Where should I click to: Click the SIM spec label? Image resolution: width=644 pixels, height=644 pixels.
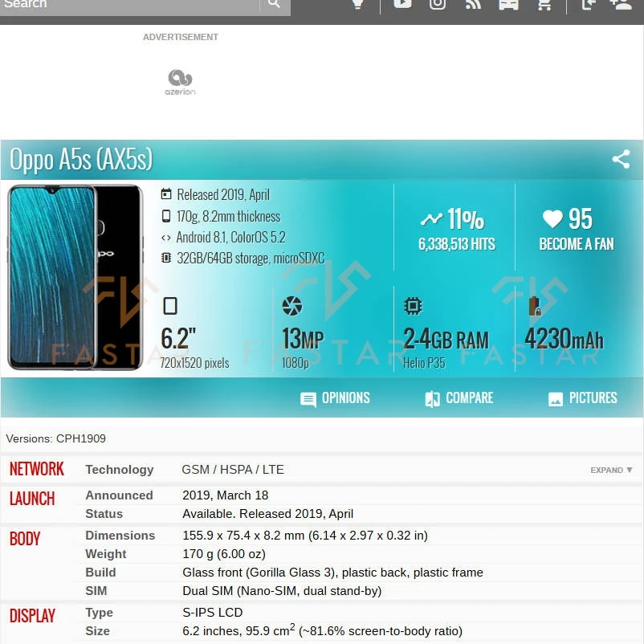[96, 591]
